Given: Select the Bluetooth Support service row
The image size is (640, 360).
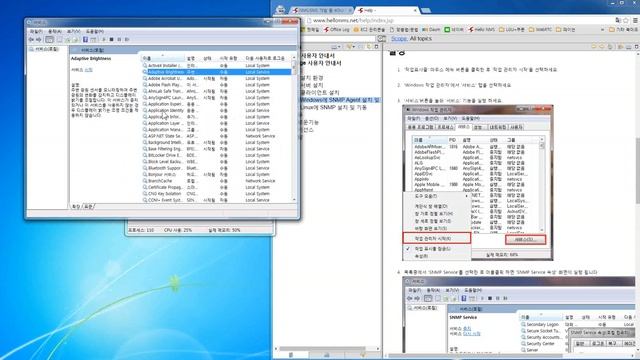Looking at the screenshot, I should pyautogui.click(x=217, y=168).
